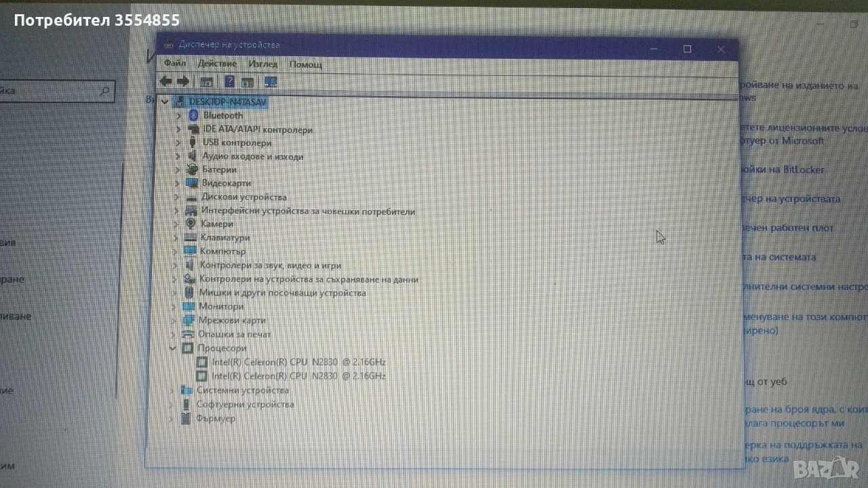Screen dimensions: 868x488
Task: Click the toolbar icon between Help and Scan
Action: click(x=248, y=82)
